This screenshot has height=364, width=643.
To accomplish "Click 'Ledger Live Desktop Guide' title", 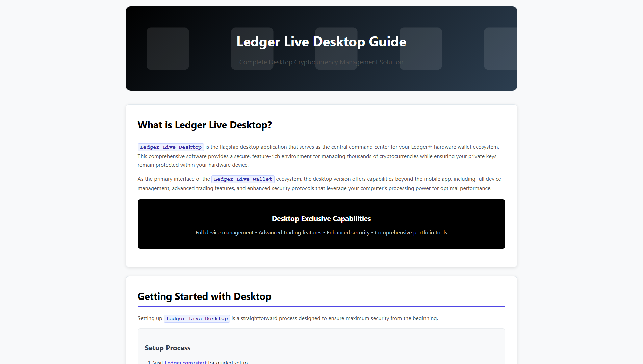I will 321,42.
